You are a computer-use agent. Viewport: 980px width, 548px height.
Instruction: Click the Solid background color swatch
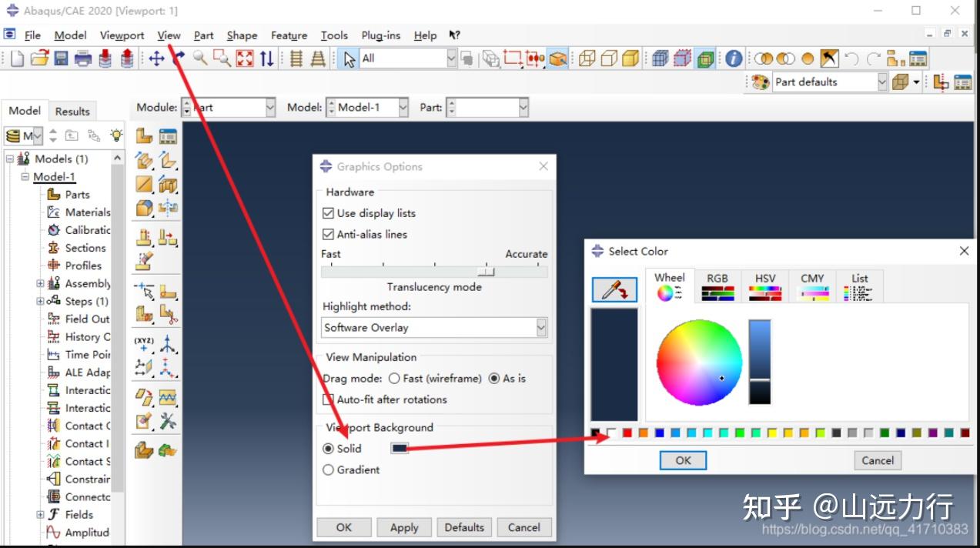coord(400,448)
